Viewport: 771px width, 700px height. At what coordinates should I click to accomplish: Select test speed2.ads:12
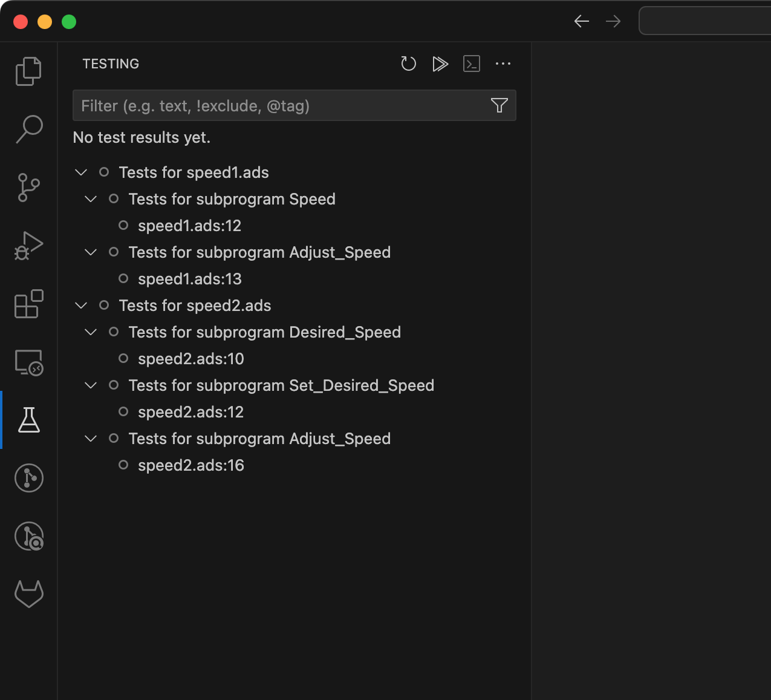[190, 412]
